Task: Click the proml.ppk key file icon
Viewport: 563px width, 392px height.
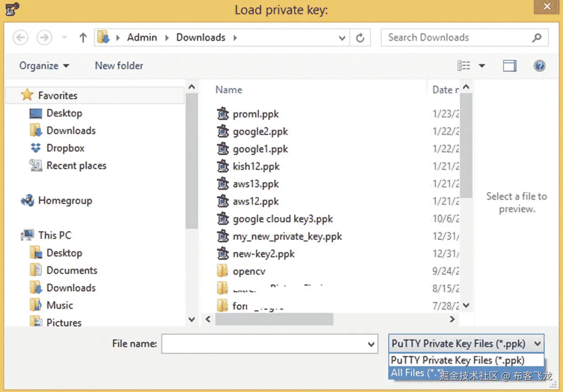Action: coord(223,113)
